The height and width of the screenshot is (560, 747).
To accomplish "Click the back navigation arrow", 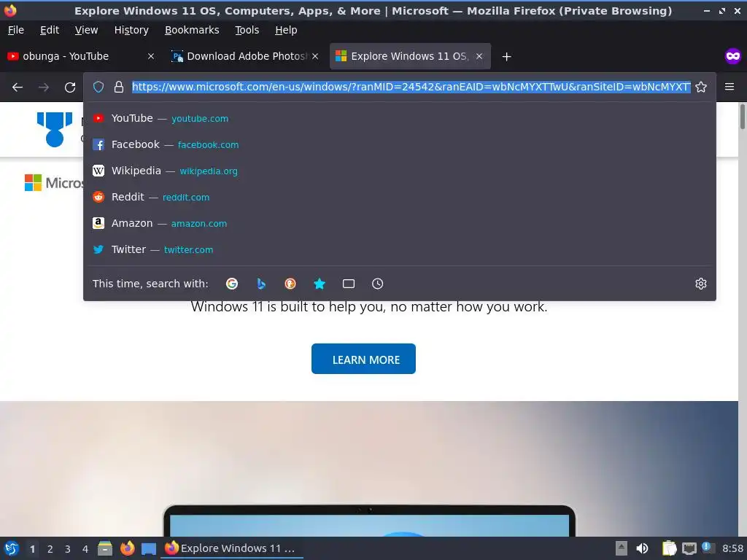I will pyautogui.click(x=18, y=87).
